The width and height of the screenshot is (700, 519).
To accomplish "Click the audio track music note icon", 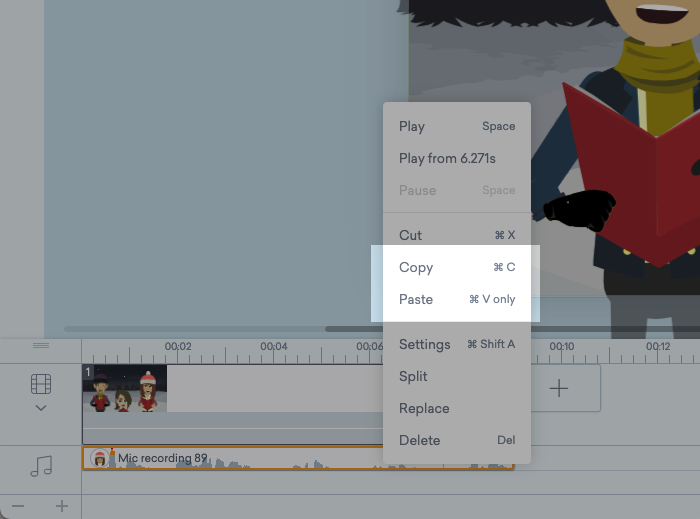I will click(41, 466).
